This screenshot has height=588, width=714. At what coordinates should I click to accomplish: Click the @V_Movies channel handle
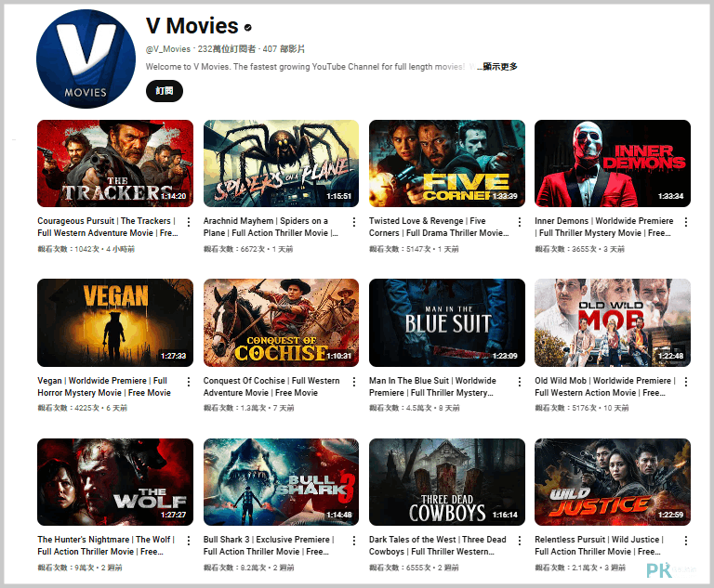point(168,48)
